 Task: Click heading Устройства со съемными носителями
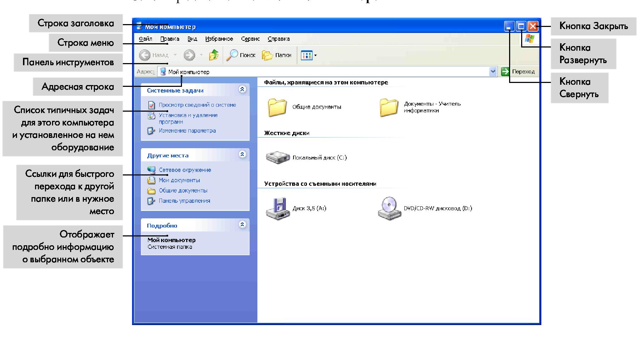click(x=320, y=184)
